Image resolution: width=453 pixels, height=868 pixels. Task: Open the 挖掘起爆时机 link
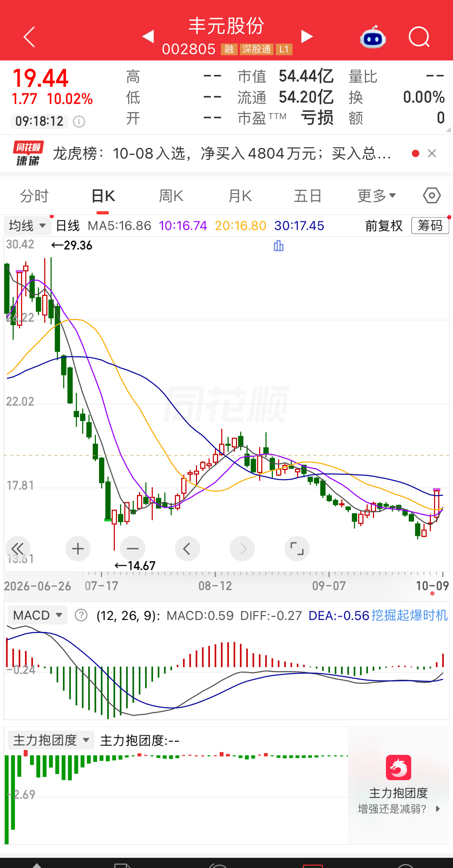tap(409, 615)
